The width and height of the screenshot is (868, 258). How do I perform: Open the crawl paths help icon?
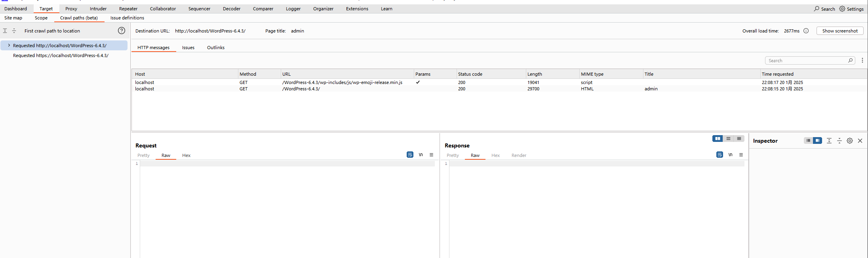122,31
